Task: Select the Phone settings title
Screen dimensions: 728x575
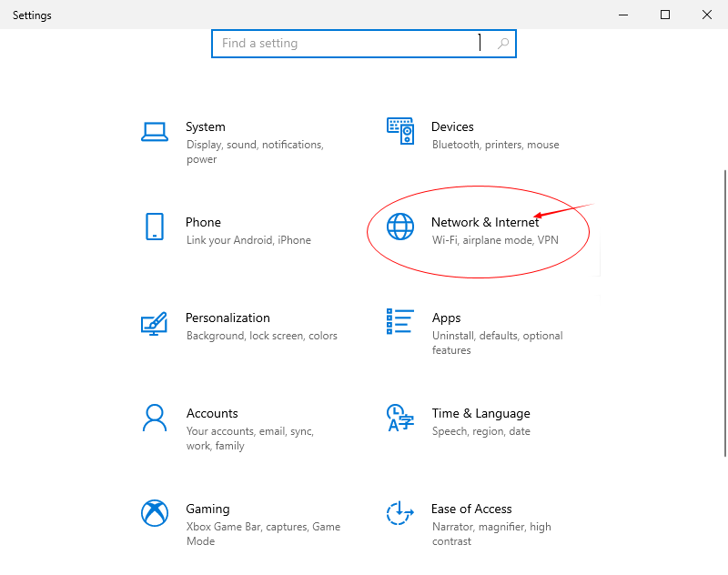Action: [203, 222]
